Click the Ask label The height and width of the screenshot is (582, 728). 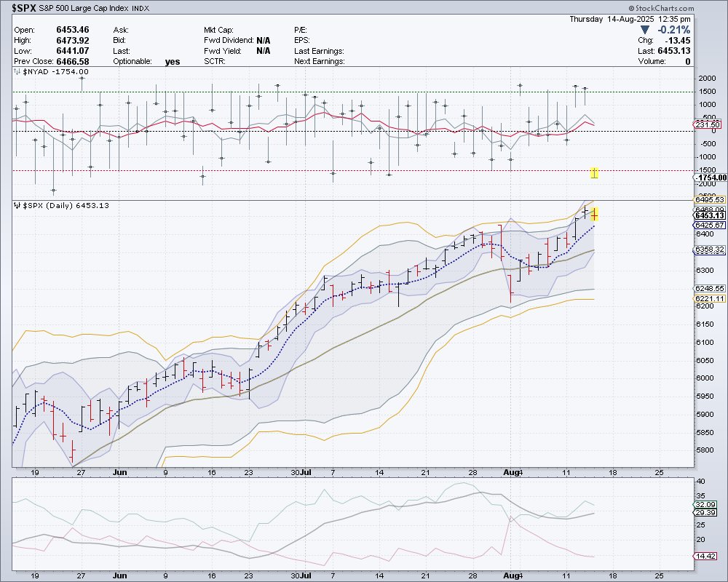pos(120,30)
